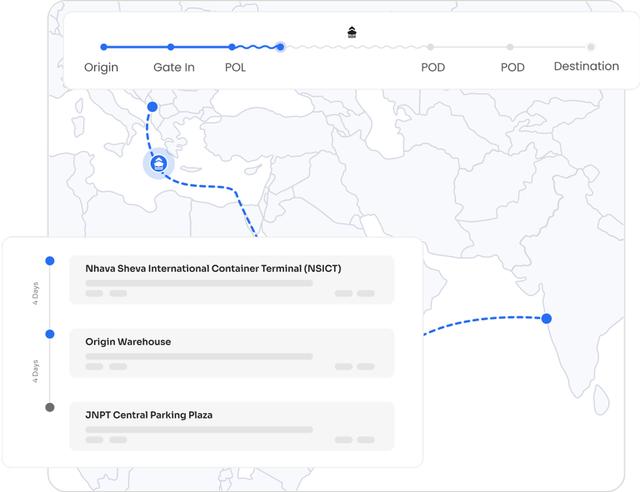Click the upper 4 Days duration label
Screen dimensions: 640x492
(x=35, y=298)
